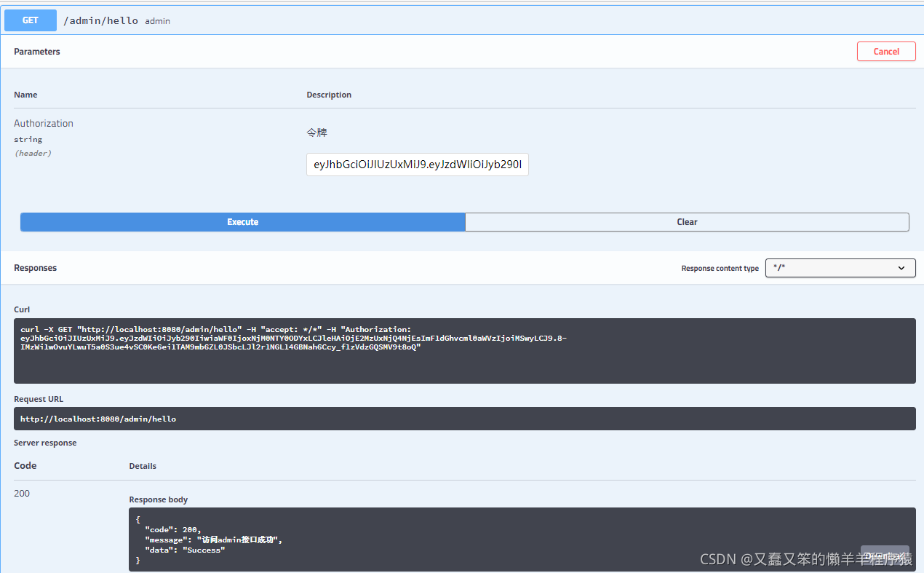Open the Response content type dropdown
This screenshot has height=573, width=924.
pos(840,268)
